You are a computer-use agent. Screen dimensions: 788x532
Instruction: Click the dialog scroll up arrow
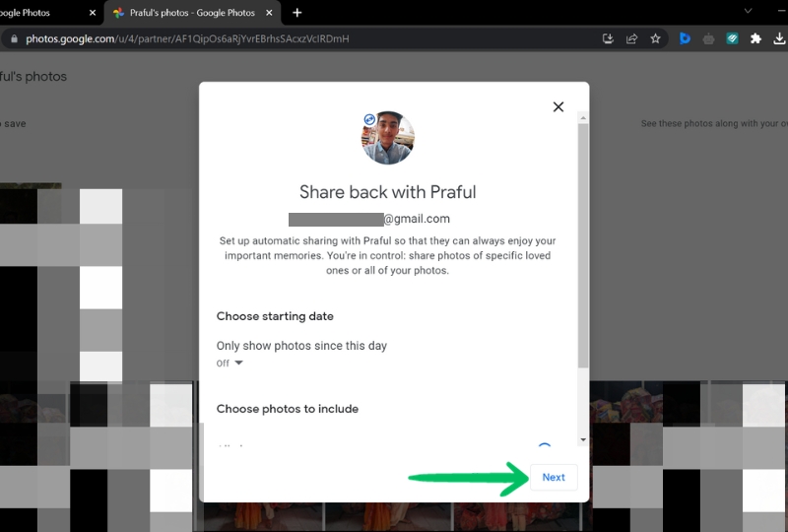pos(583,117)
